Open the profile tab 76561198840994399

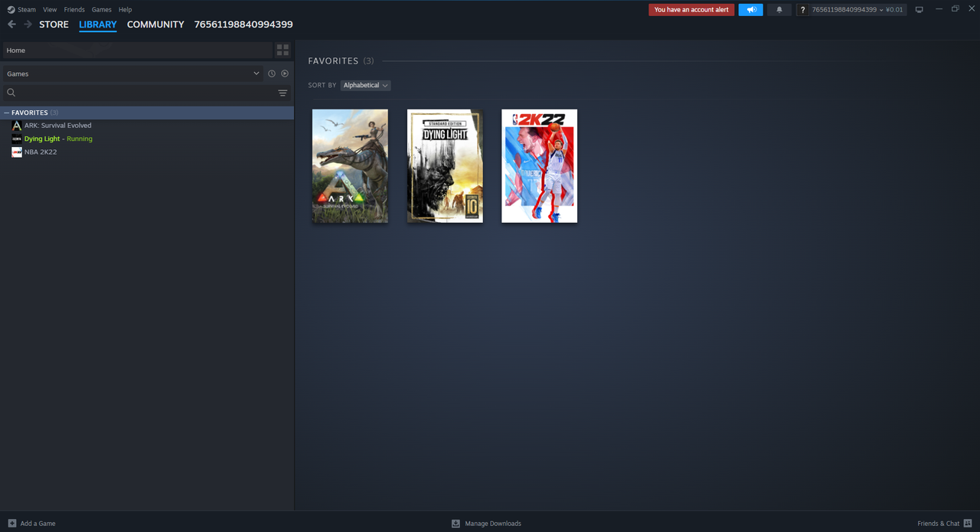(243, 24)
